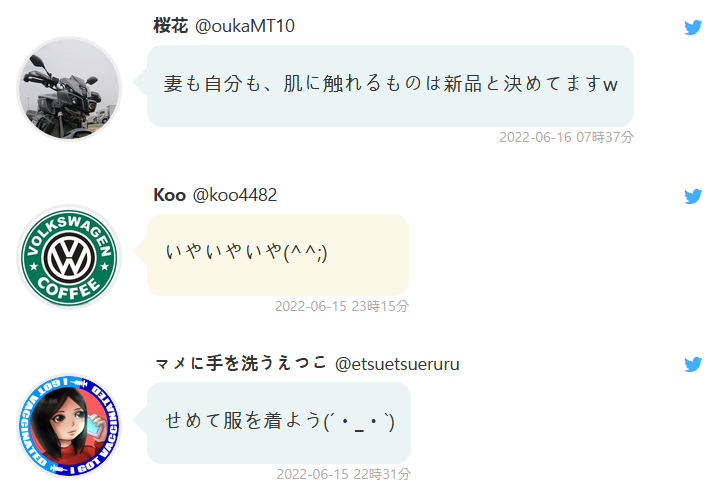
Task: Open the @oukaMT10 handle link
Action: coord(244,26)
